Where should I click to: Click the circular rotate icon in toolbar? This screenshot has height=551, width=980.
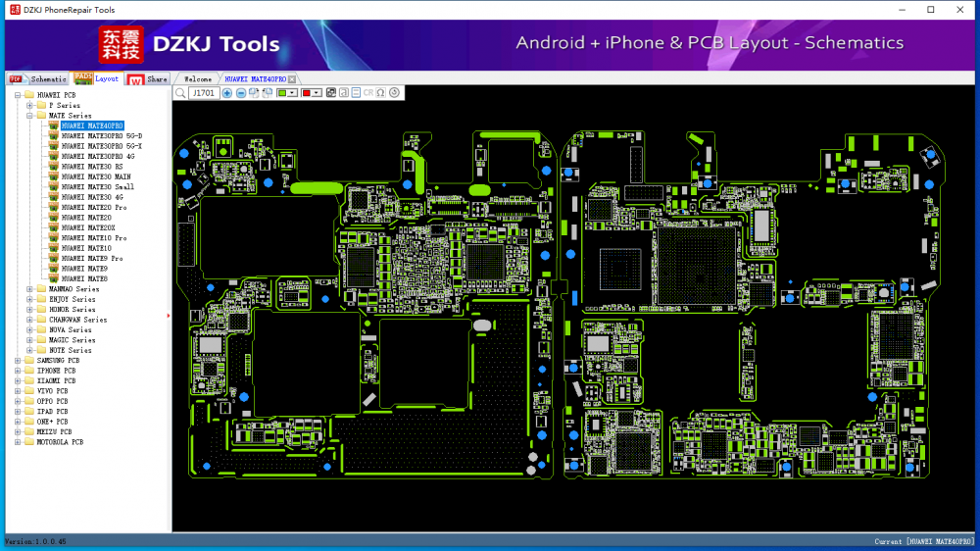(x=394, y=93)
